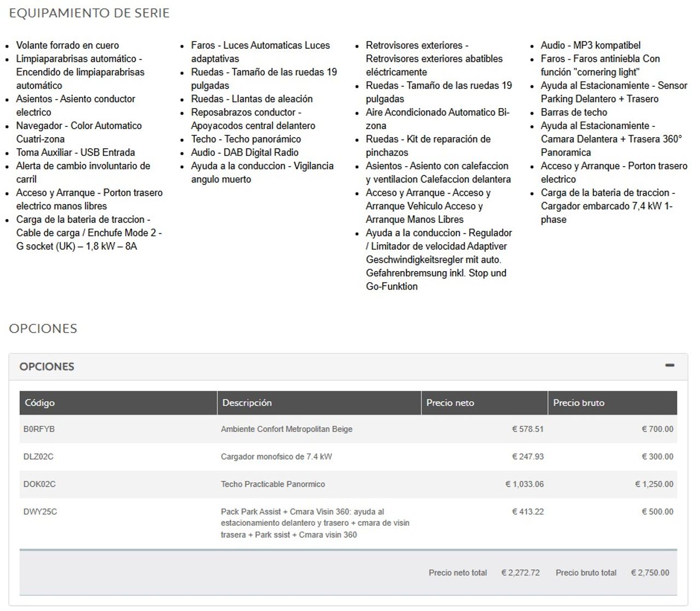Click the Precio bruto total value € 2,750.00
Screen dimensions: 700x611
650,573
